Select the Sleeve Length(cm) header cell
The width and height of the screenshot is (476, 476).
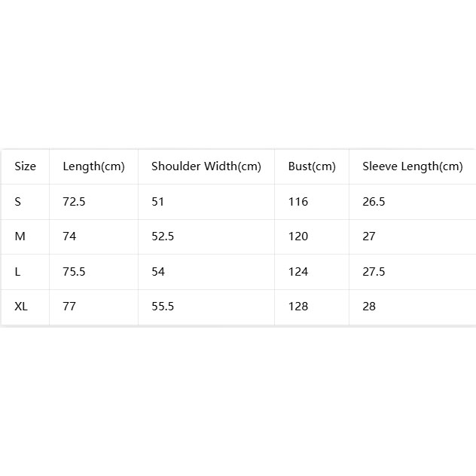413,166
